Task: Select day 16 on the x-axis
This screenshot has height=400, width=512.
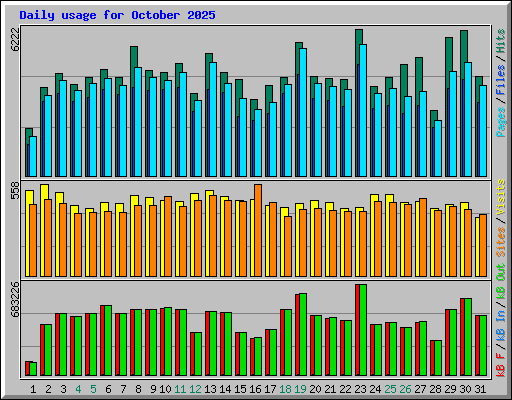Action: pyautogui.click(x=255, y=389)
